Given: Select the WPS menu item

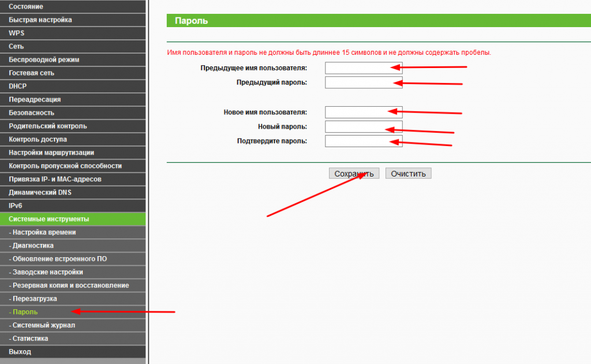Looking at the screenshot, I should pyautogui.click(x=73, y=33).
